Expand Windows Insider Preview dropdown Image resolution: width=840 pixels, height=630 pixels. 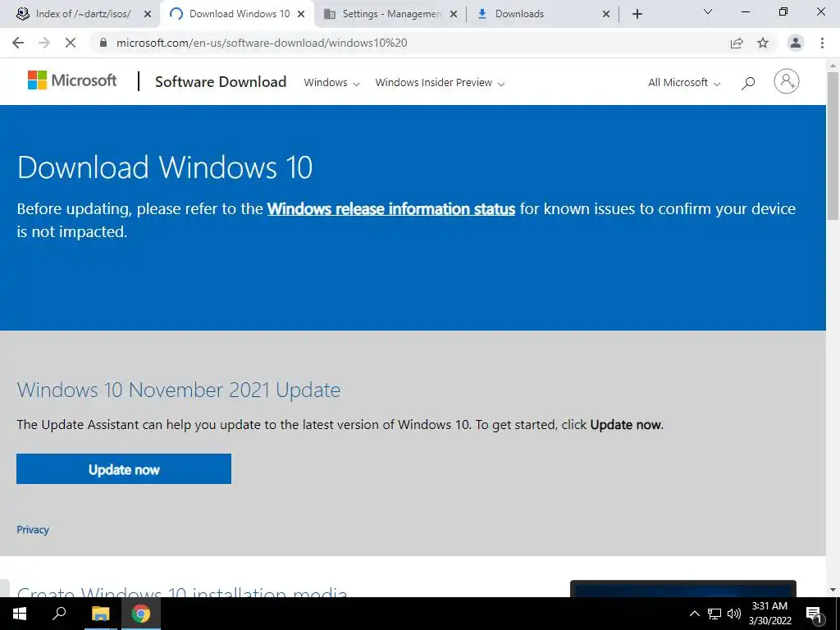(440, 83)
